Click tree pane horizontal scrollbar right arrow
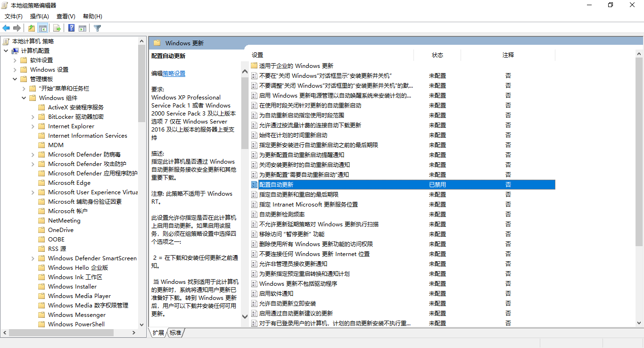Image resolution: width=644 pixels, height=348 pixels. tap(134, 332)
